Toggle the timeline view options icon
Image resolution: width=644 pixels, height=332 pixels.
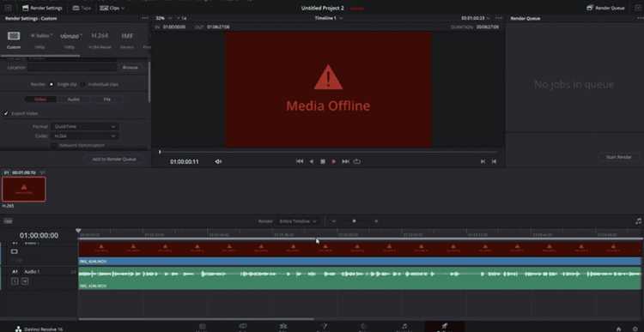coord(8,221)
